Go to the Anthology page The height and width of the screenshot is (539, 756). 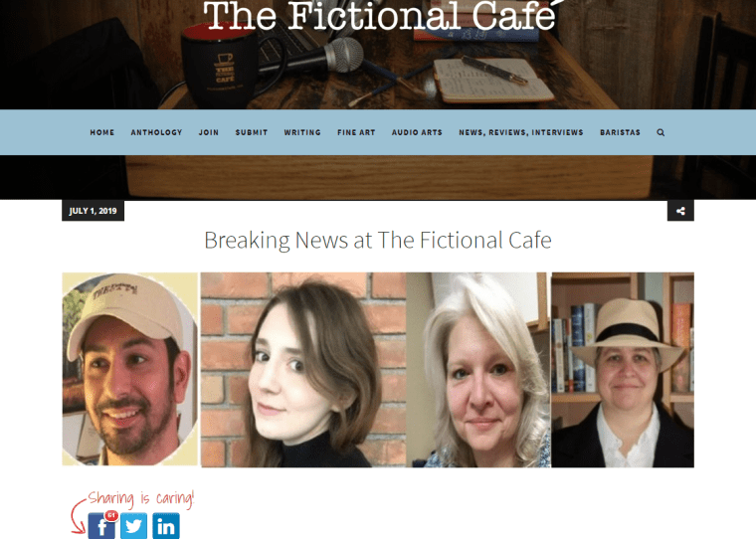tap(157, 132)
